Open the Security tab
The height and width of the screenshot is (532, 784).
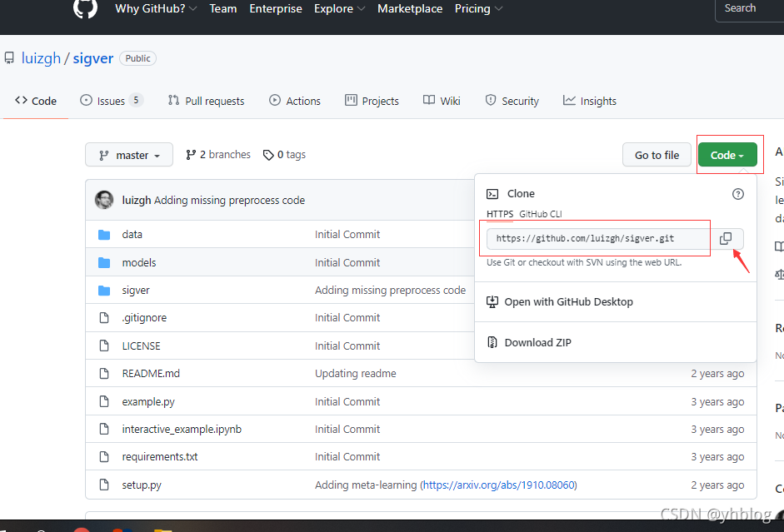pos(512,101)
